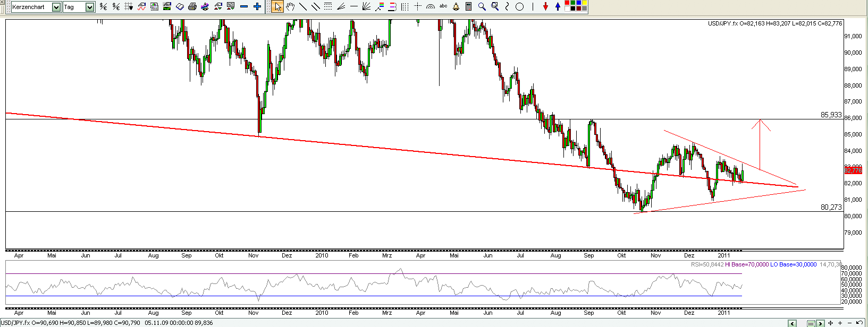Viewport: 868px width, 327px height.
Task: Select the abc text annotation tool
Action: (x=443, y=6)
